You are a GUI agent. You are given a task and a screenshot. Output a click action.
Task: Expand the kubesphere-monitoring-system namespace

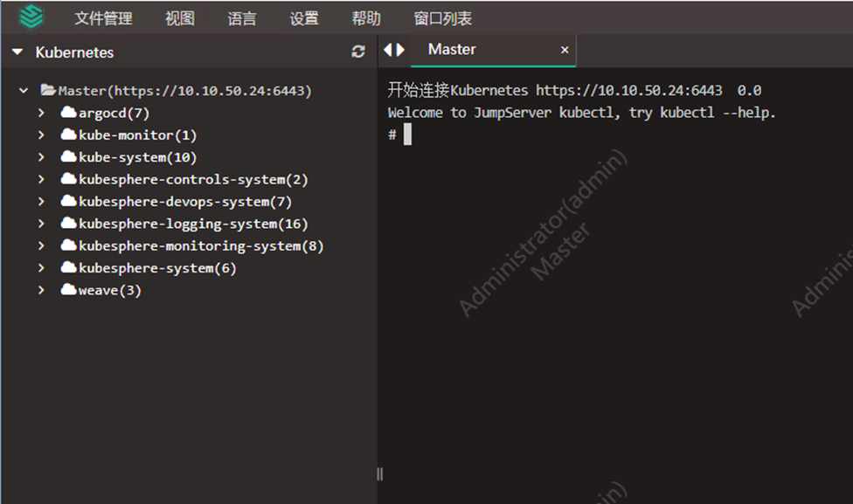click(x=41, y=245)
